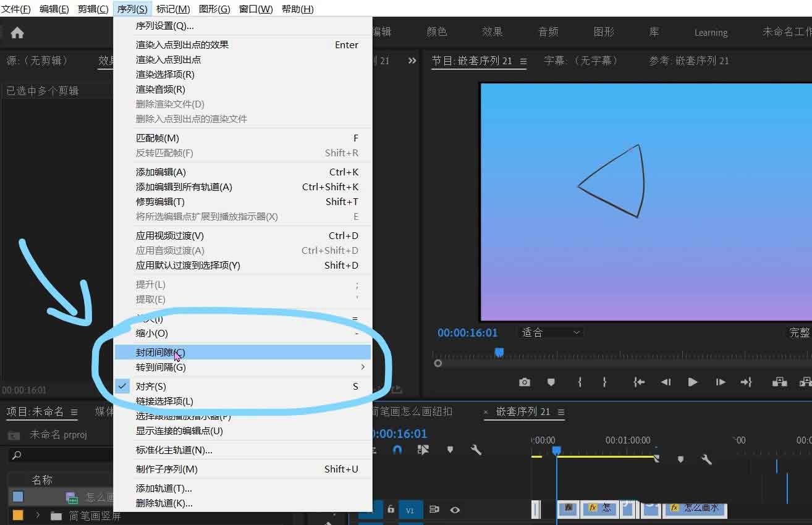
Task: Toggle timeline Snap magnet button
Action: tap(397, 450)
